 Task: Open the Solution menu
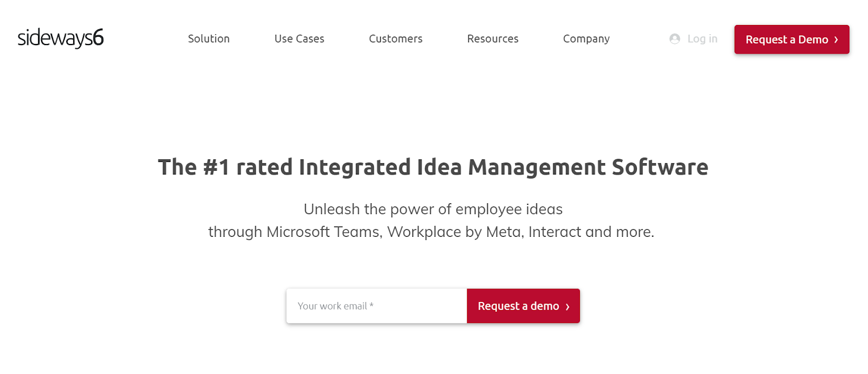coord(209,39)
